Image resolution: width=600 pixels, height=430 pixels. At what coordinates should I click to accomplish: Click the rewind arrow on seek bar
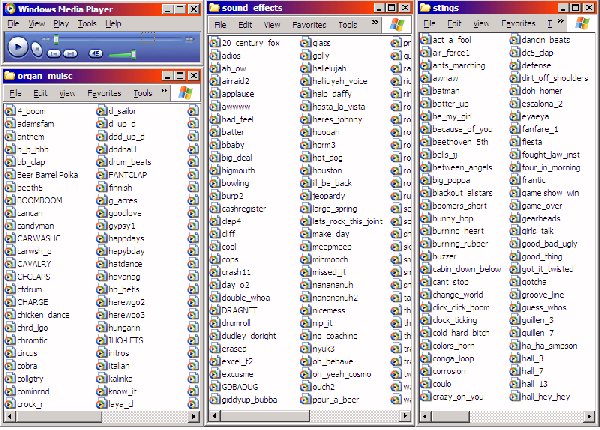coord(46,39)
